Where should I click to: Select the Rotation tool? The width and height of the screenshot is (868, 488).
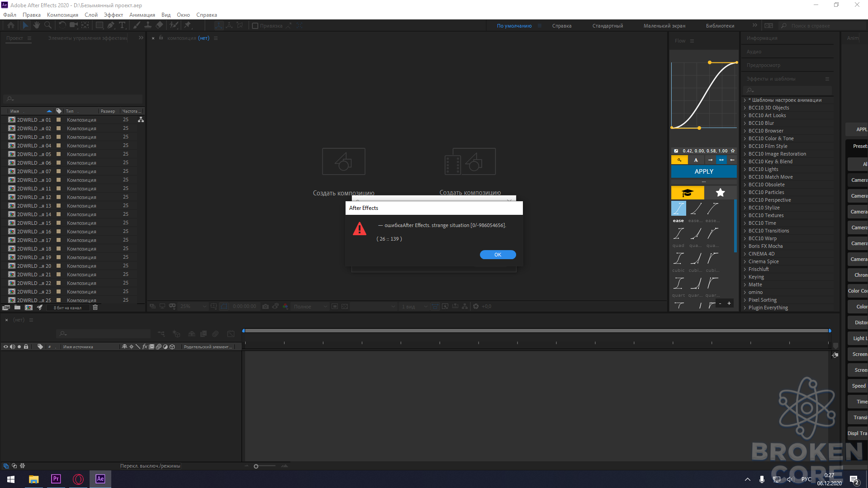pyautogui.click(x=62, y=25)
